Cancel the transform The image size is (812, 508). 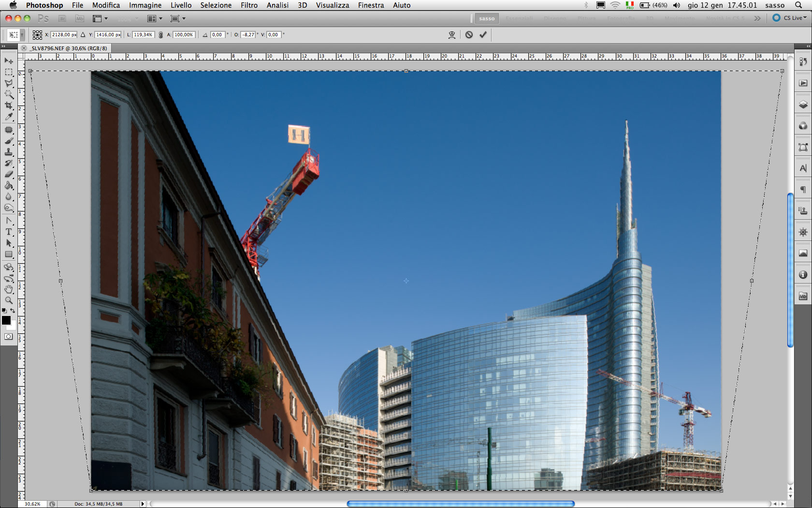click(469, 35)
